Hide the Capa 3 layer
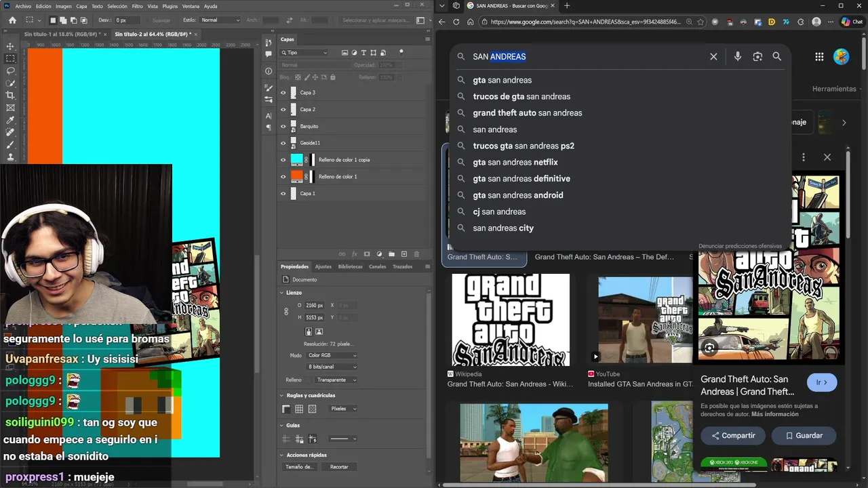The width and height of the screenshot is (868, 488). (283, 92)
